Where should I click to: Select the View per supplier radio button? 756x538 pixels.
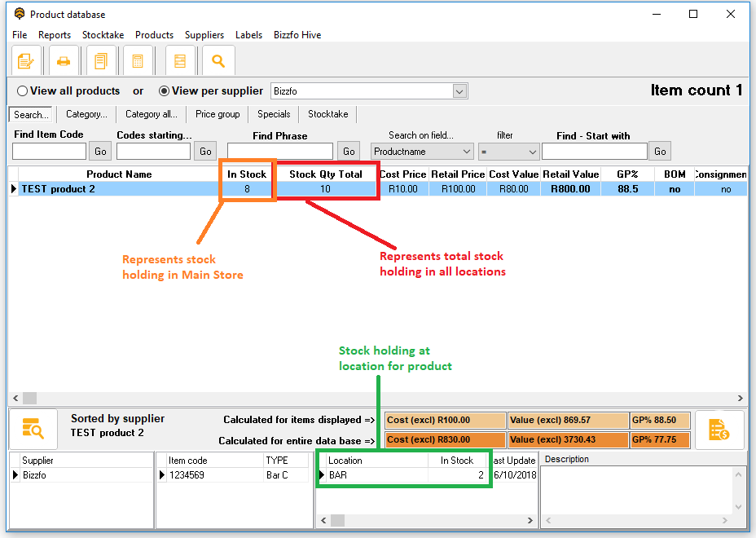click(164, 91)
